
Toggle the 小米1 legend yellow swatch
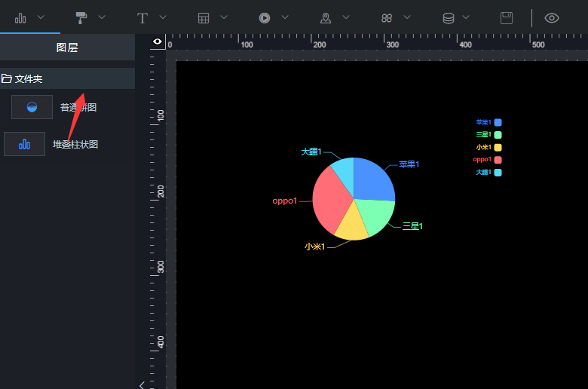click(498, 148)
